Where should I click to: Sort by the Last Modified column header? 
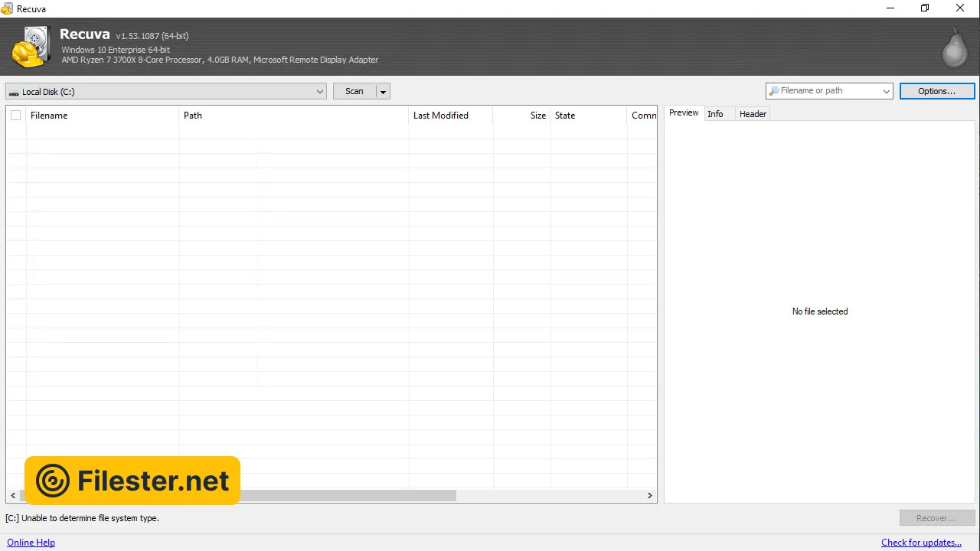click(x=441, y=116)
